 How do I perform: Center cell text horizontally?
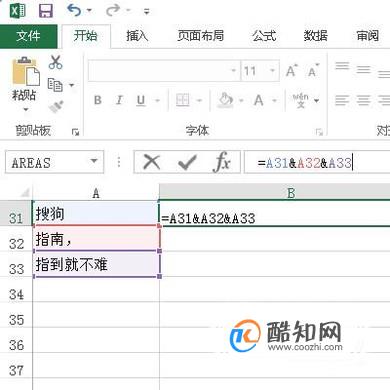363,100
